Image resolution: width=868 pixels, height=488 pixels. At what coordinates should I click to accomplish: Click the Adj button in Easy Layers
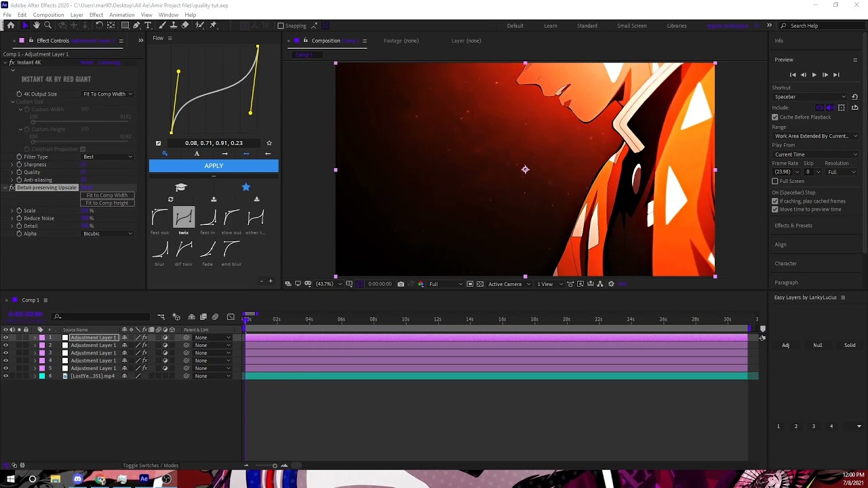tap(786, 345)
